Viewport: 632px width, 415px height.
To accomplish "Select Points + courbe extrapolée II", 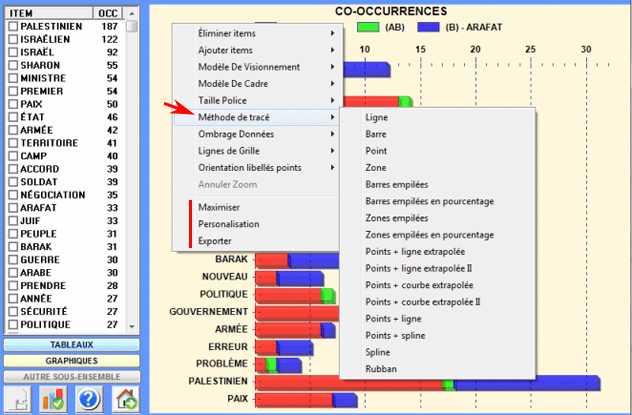I will click(438, 302).
